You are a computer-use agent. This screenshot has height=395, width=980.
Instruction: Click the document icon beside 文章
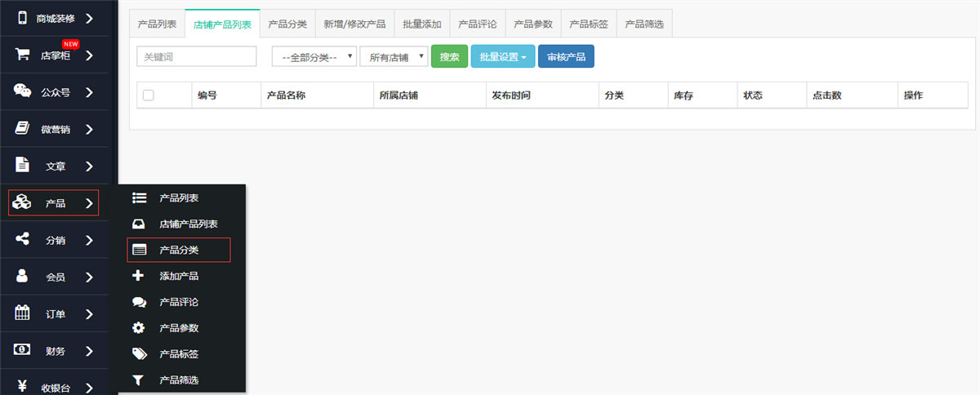click(22, 166)
